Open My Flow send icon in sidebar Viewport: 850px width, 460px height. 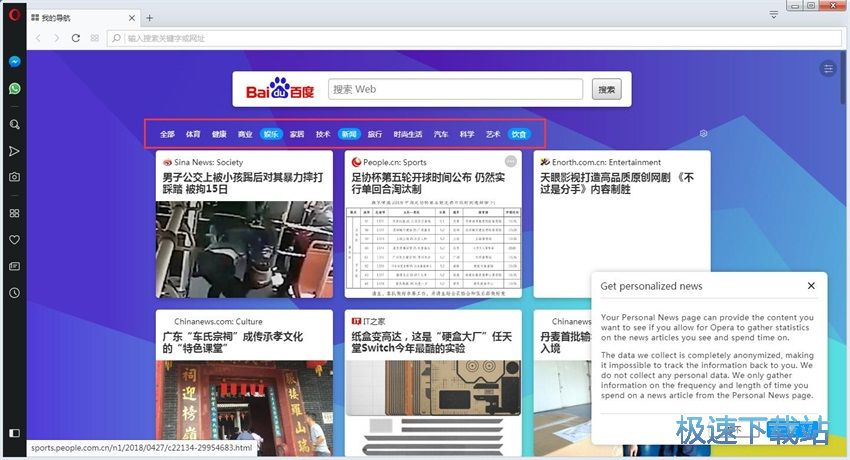pyautogui.click(x=15, y=151)
